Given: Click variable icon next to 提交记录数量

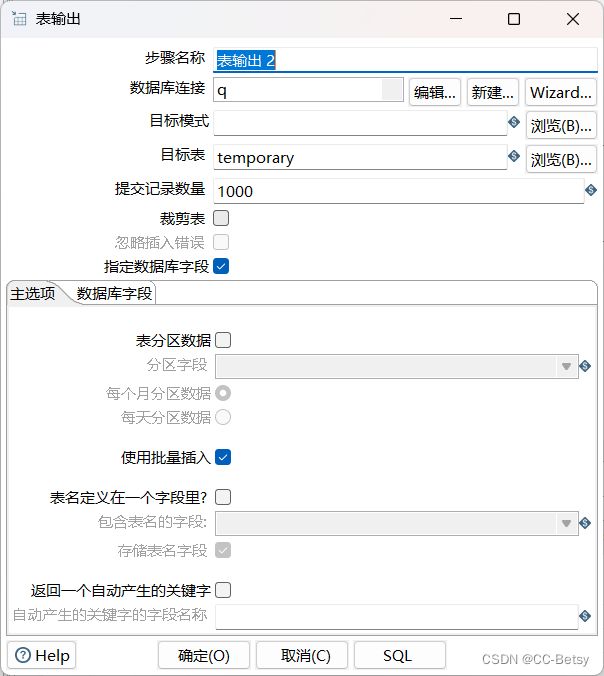Looking at the screenshot, I should click(x=591, y=190).
